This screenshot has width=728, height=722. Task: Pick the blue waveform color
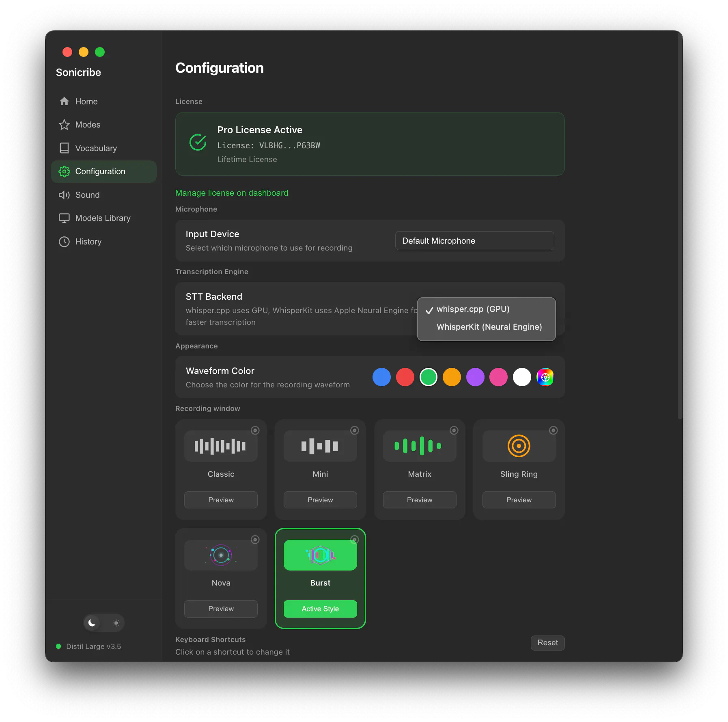(x=381, y=377)
